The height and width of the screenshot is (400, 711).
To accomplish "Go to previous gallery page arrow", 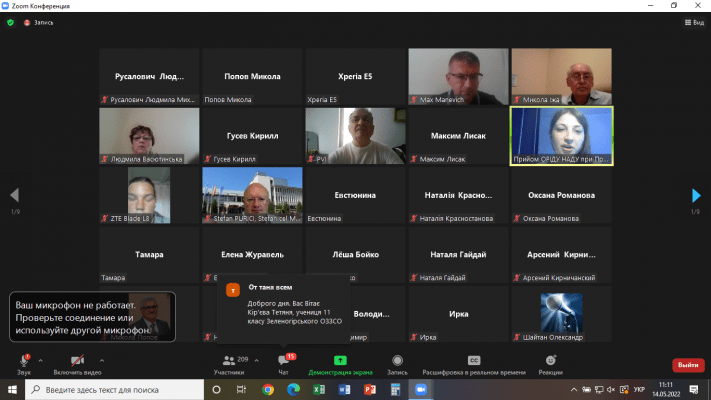I will click(x=15, y=195).
